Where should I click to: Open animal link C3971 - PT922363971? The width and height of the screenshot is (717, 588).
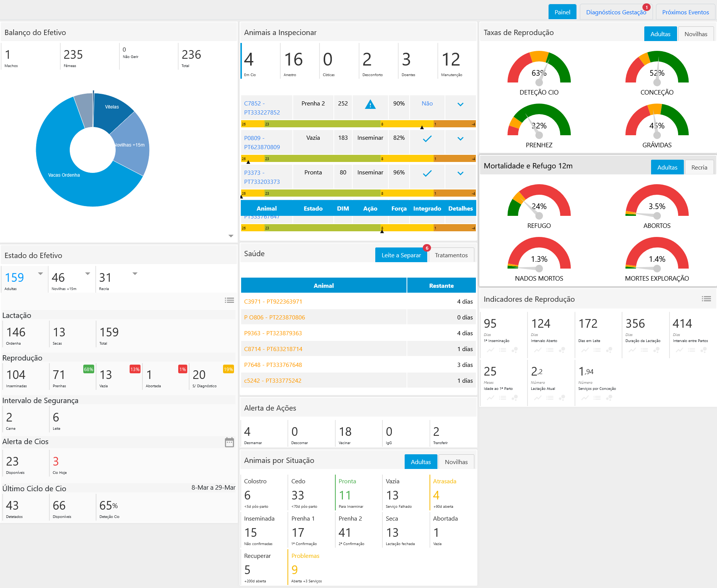[273, 301]
